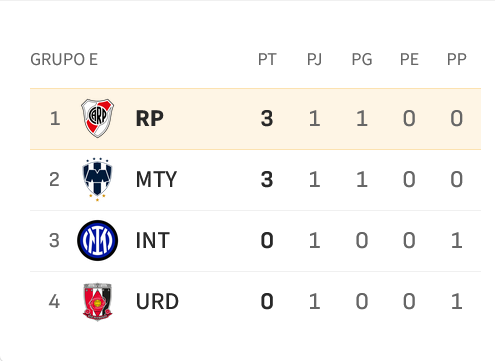495x361 pixels.
Task: Click the Urawa Red Diamonds crest
Action: [97, 302]
